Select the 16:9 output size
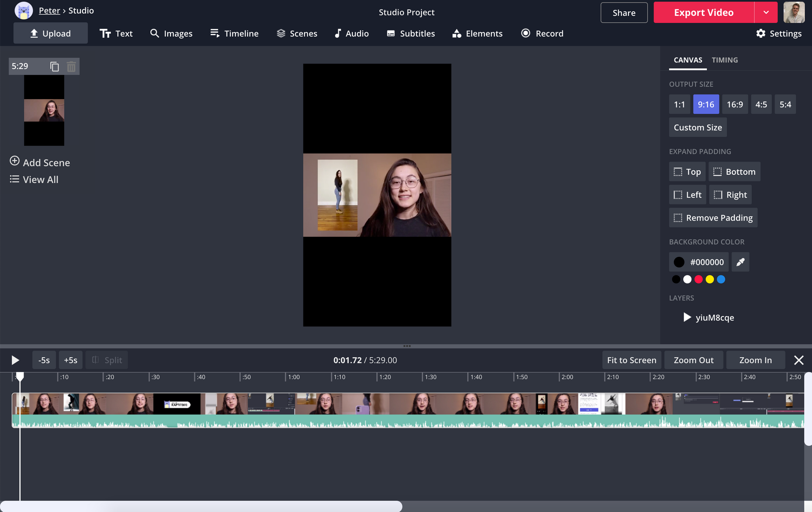The image size is (812, 512). pos(734,104)
